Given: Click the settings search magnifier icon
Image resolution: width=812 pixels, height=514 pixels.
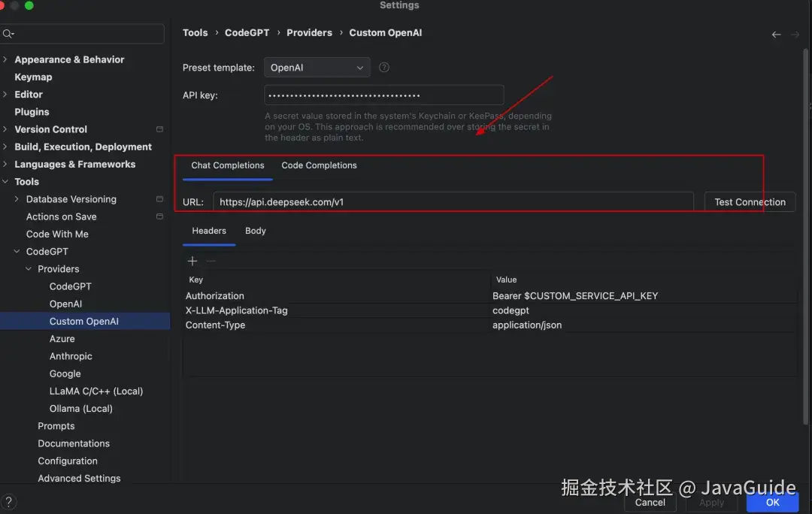Looking at the screenshot, I should (x=8, y=34).
